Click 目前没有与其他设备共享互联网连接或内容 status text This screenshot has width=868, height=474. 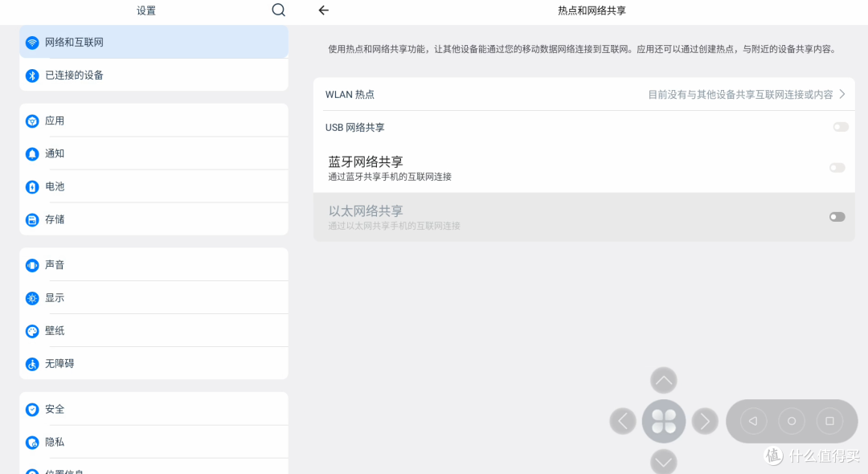tap(740, 95)
